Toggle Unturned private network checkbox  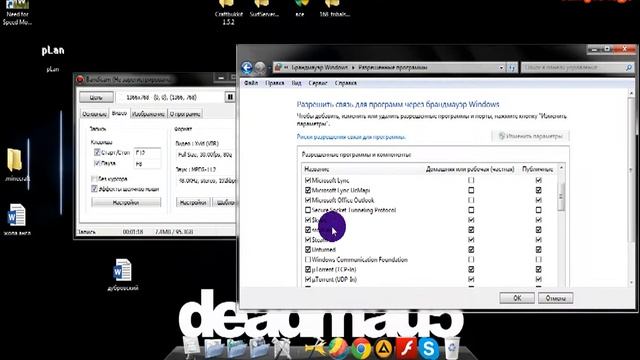pos(471,249)
